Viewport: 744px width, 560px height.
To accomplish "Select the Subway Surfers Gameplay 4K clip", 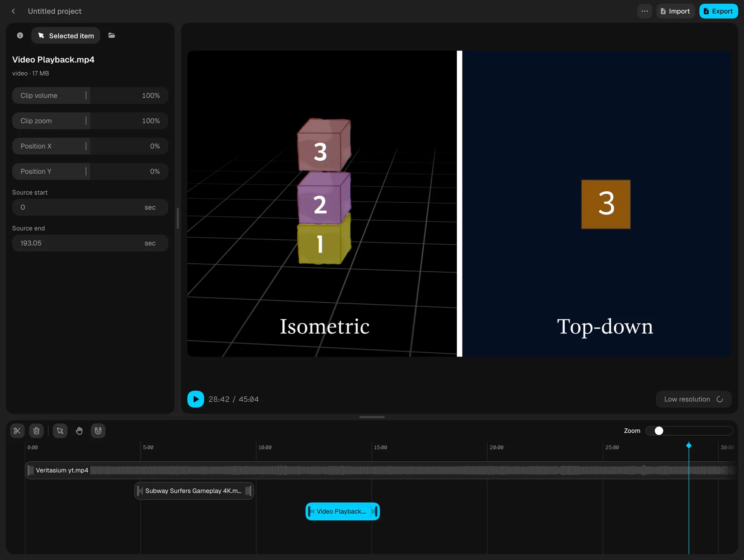I will [194, 491].
